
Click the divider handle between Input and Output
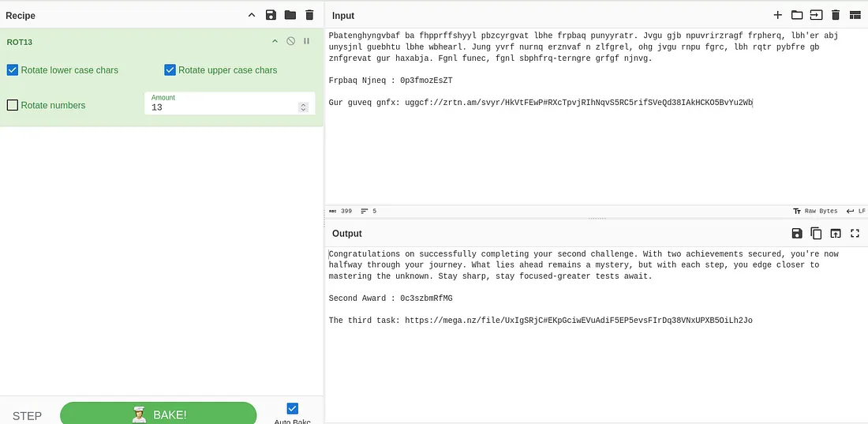tap(597, 219)
